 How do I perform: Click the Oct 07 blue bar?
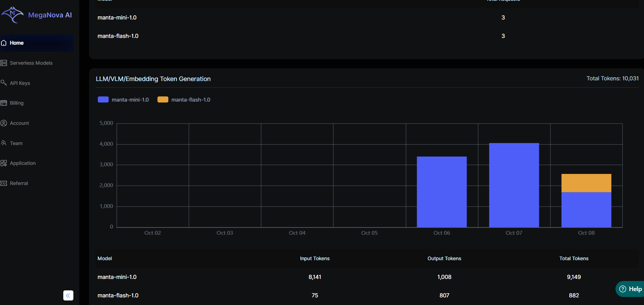pyautogui.click(x=514, y=185)
